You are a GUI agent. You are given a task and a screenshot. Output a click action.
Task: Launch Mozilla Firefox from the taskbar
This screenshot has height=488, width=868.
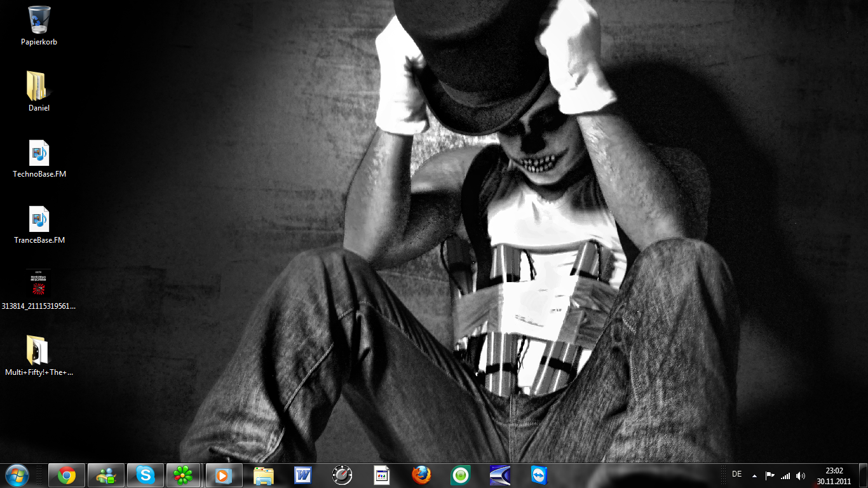pos(421,475)
